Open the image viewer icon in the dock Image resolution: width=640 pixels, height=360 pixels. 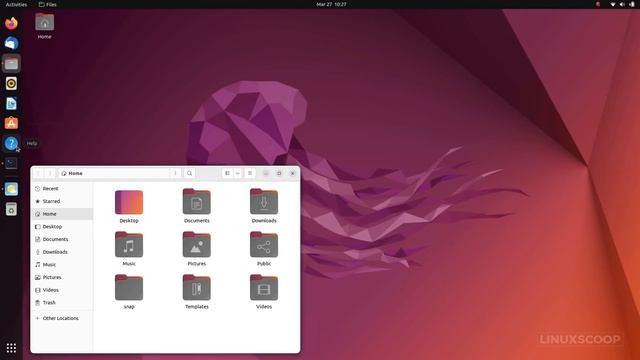[11, 189]
